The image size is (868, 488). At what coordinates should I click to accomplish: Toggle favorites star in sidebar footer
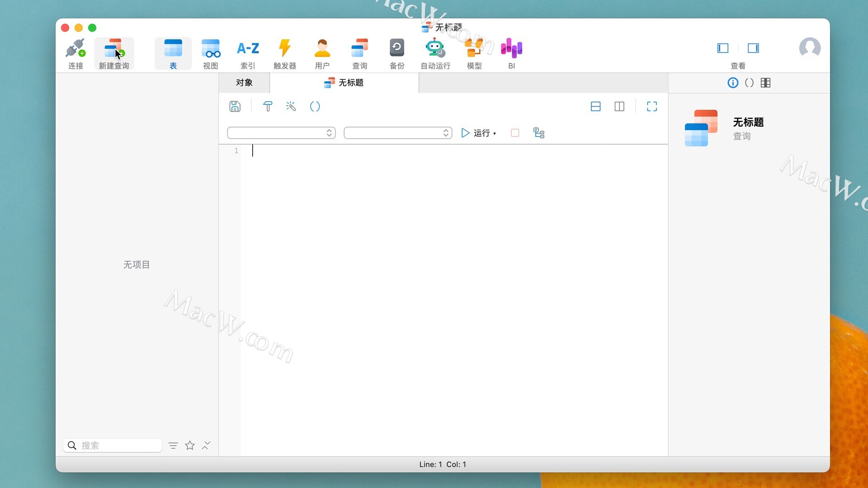190,446
